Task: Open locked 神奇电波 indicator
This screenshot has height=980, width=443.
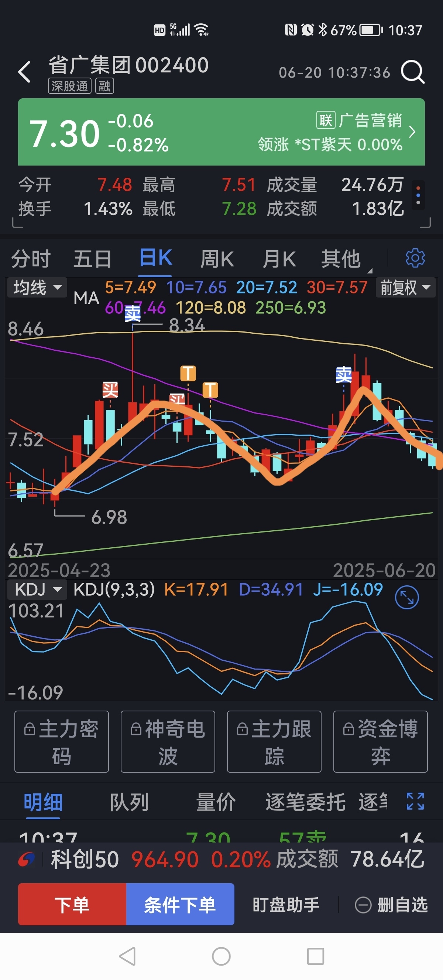Action: [x=168, y=742]
